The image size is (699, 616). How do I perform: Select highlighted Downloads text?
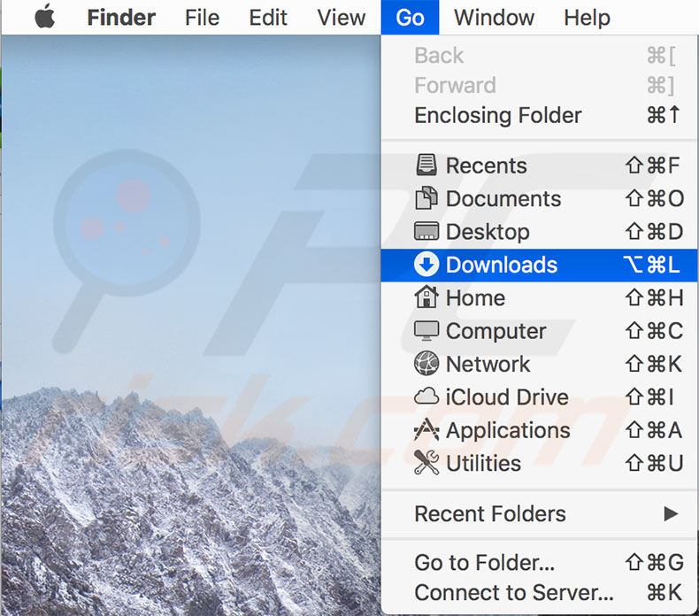tap(502, 265)
